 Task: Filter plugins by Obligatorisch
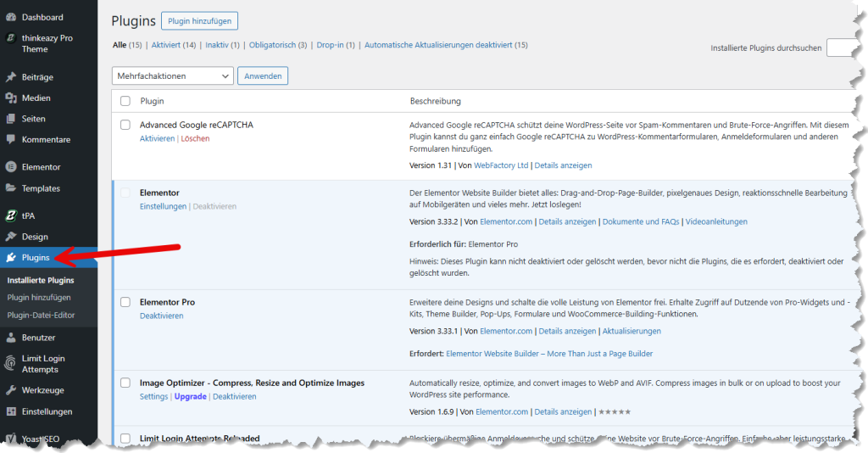click(272, 45)
